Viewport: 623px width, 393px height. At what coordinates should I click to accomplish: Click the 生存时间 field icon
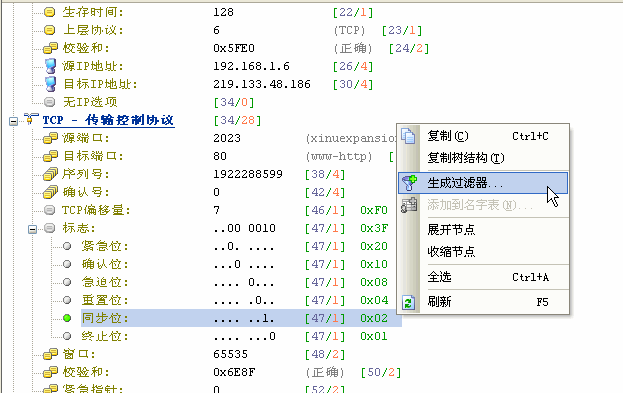(x=49, y=12)
